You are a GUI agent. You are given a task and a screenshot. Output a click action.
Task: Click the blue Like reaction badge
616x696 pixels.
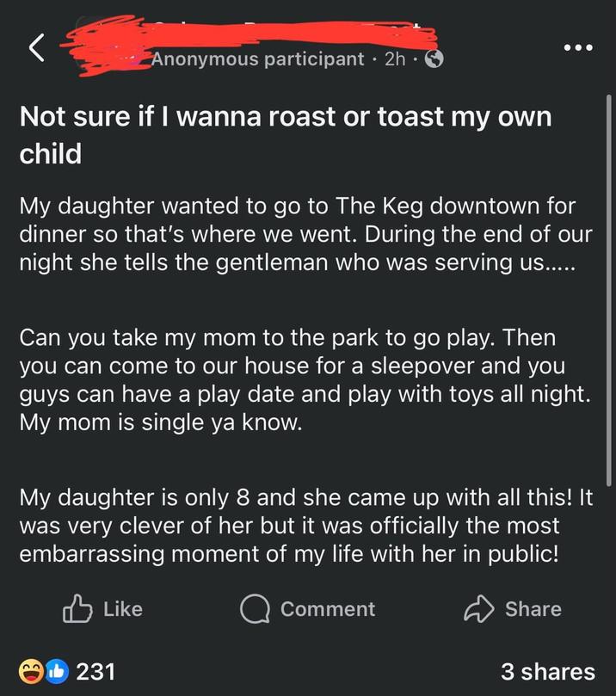(x=55, y=671)
